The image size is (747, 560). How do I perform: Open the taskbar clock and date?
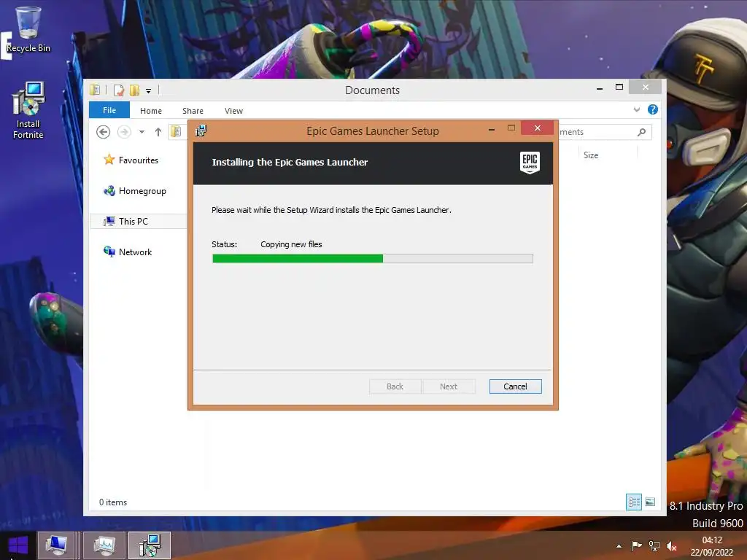(x=712, y=546)
